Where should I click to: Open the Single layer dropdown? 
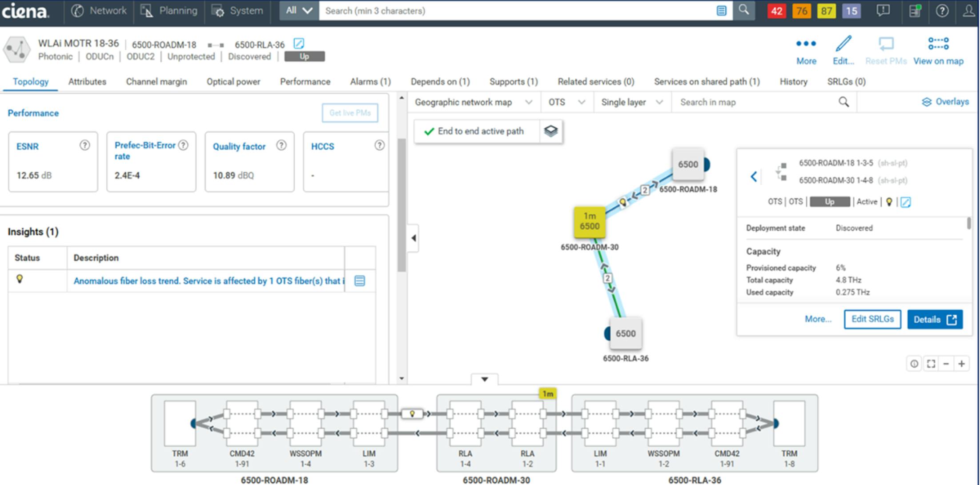point(632,102)
